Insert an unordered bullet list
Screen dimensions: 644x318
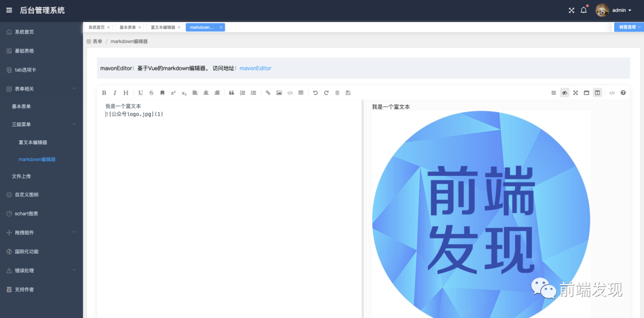(x=253, y=93)
